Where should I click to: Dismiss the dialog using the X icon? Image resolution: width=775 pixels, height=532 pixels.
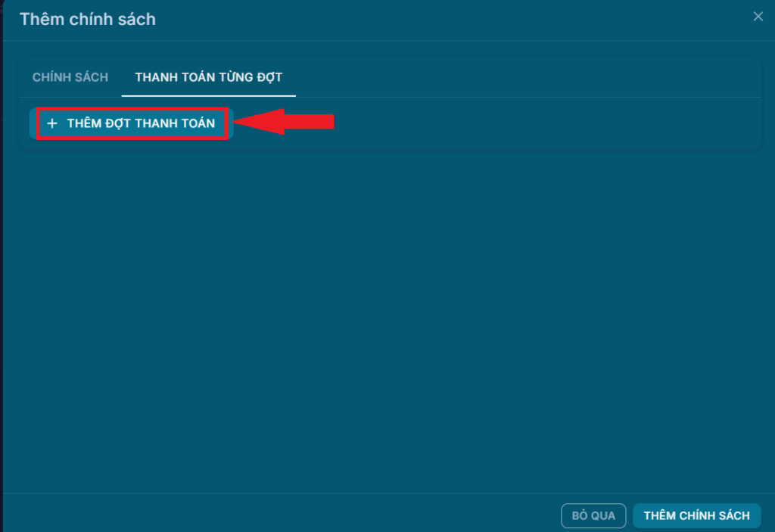click(x=758, y=17)
